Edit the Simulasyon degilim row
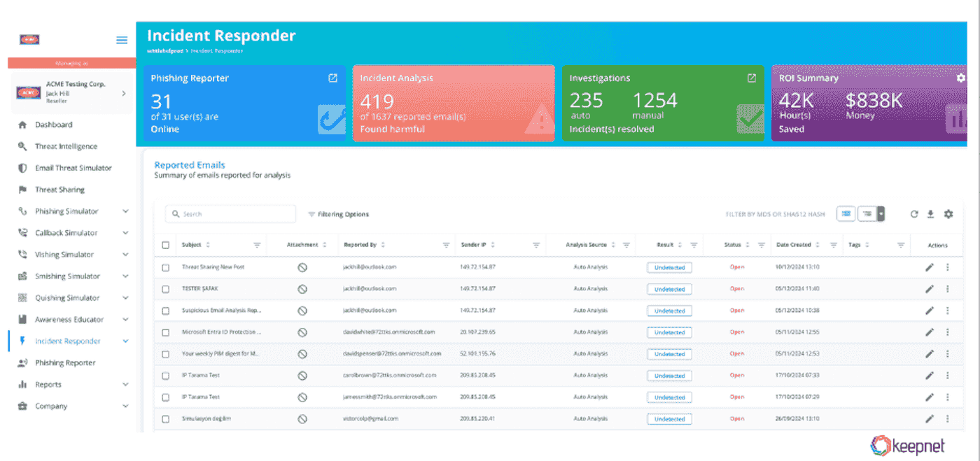Screen dimensions: 980x461 click(x=930, y=419)
